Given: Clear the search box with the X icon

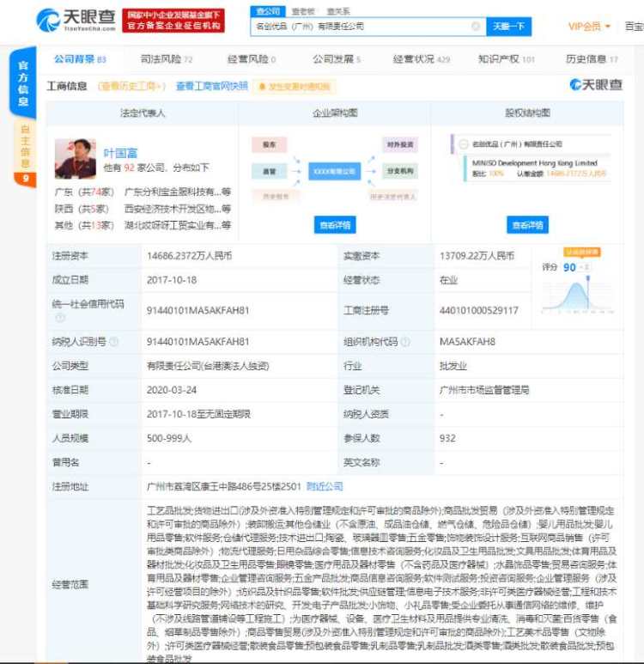Looking at the screenshot, I should point(476,27).
